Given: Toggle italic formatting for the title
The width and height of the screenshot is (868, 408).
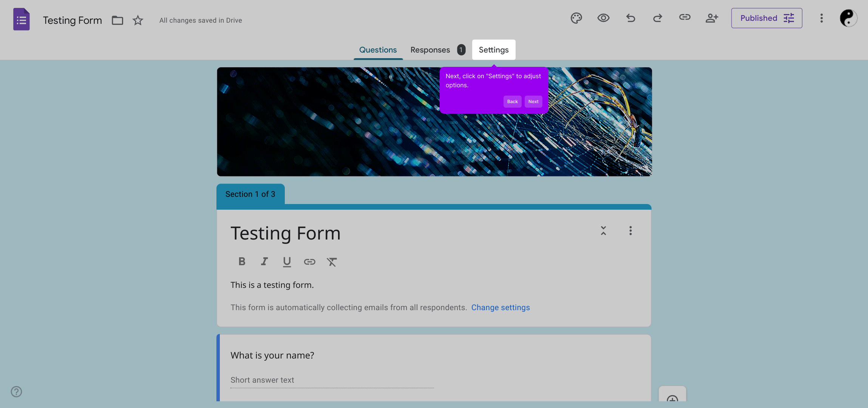Looking at the screenshot, I should point(264,261).
